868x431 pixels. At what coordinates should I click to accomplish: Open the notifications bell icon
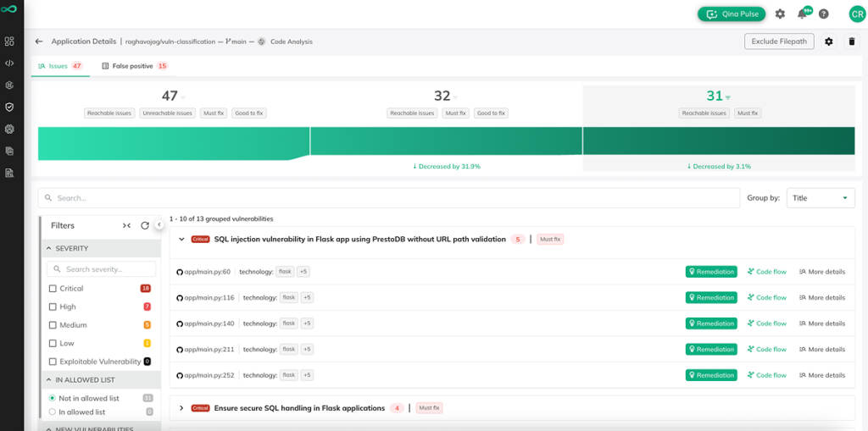[x=802, y=14]
